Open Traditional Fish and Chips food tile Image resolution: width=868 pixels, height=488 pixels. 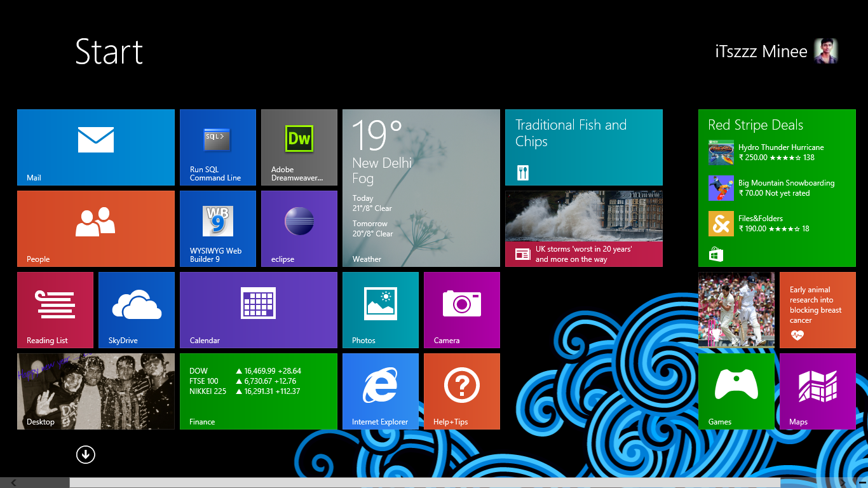pyautogui.click(x=584, y=147)
